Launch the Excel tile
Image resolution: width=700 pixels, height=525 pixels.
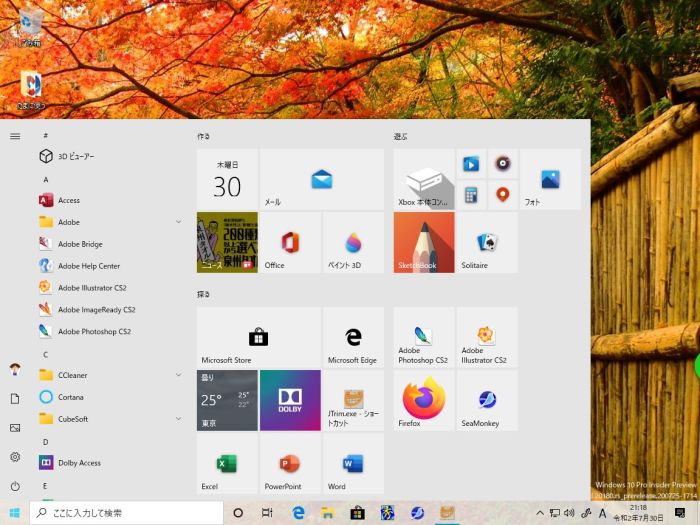[227, 463]
